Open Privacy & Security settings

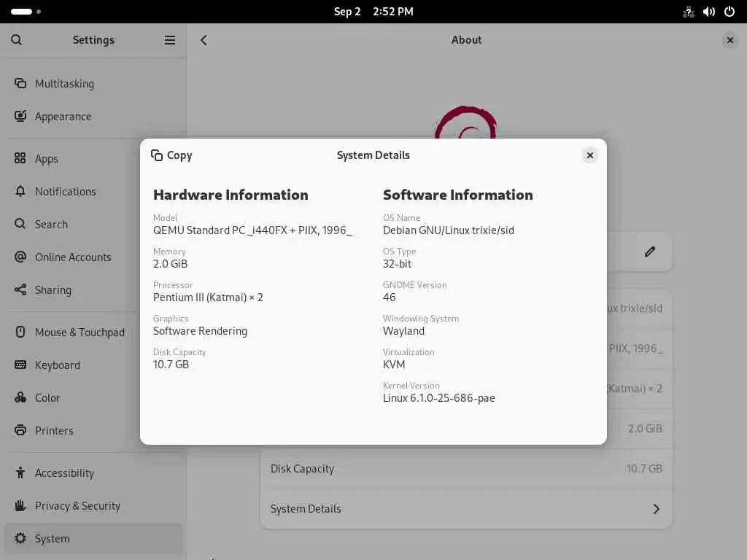[93, 506]
